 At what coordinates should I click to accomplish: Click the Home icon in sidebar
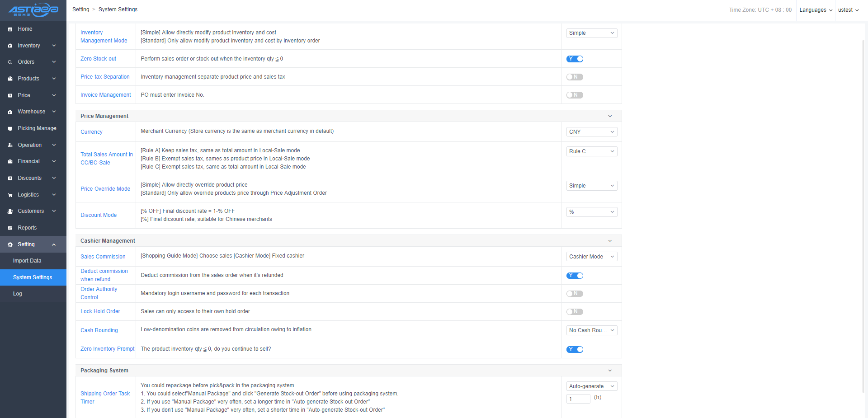pos(10,29)
